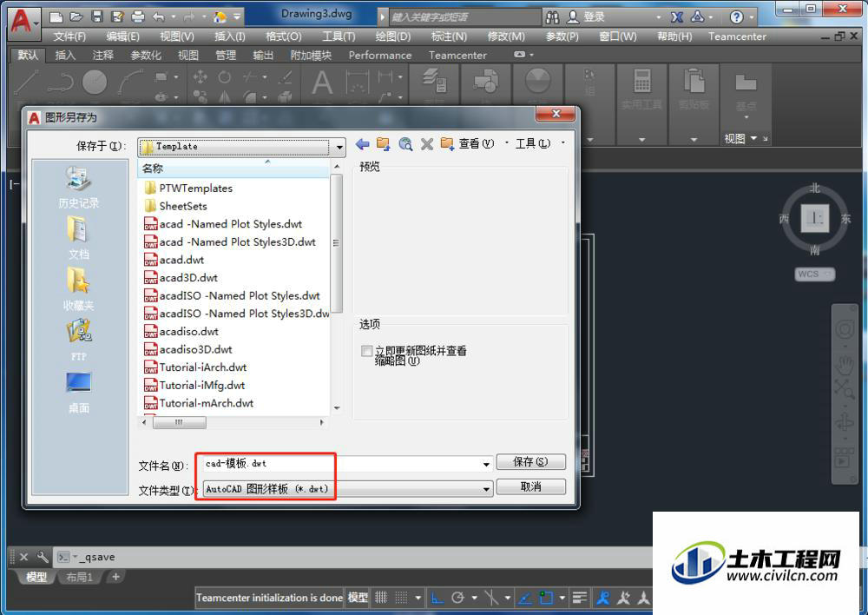This screenshot has width=868, height=615.
Task: Open the 历史记录 (History) shortcut in places list
Action: (79, 187)
